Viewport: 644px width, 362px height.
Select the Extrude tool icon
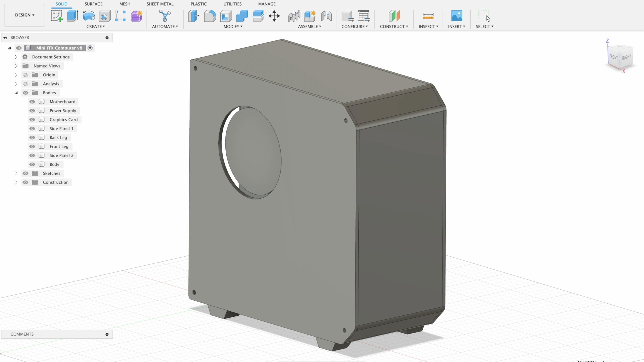point(72,16)
